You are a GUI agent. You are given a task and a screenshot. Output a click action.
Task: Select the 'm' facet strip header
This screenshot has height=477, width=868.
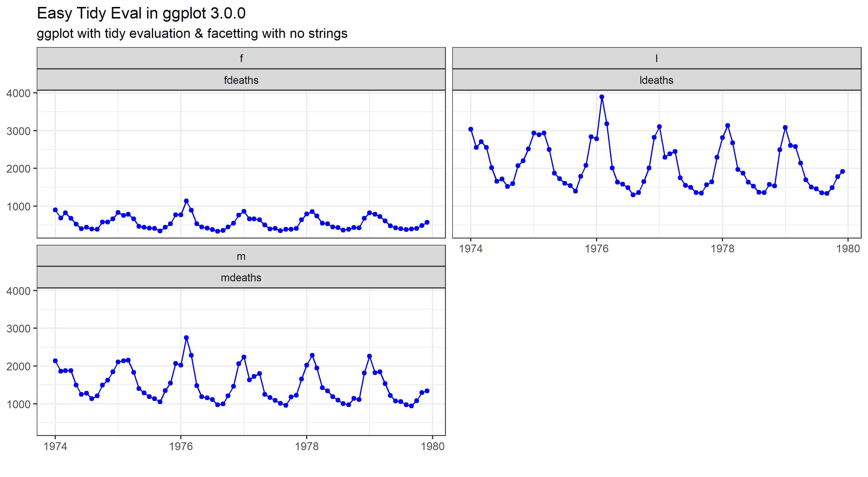pos(241,256)
